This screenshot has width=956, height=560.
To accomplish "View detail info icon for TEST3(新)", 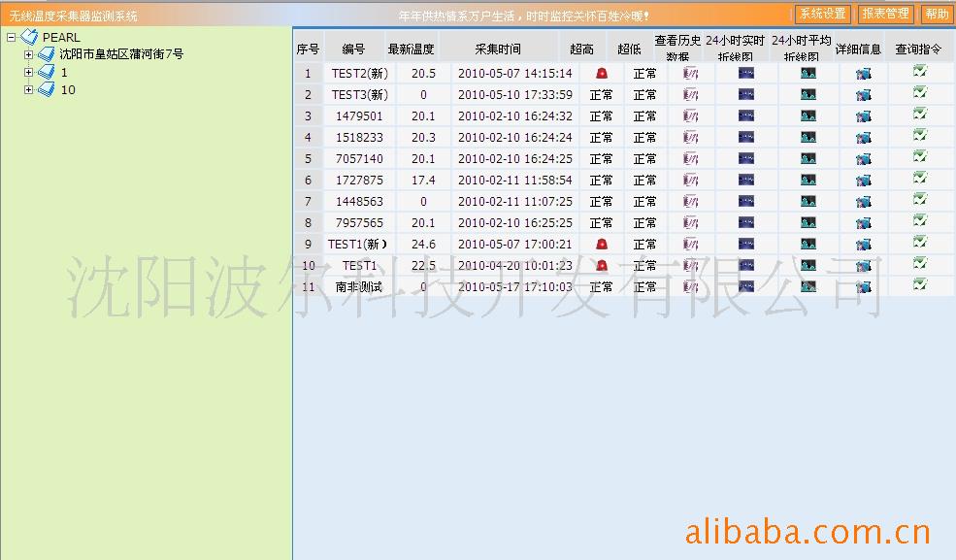I will coord(863,94).
